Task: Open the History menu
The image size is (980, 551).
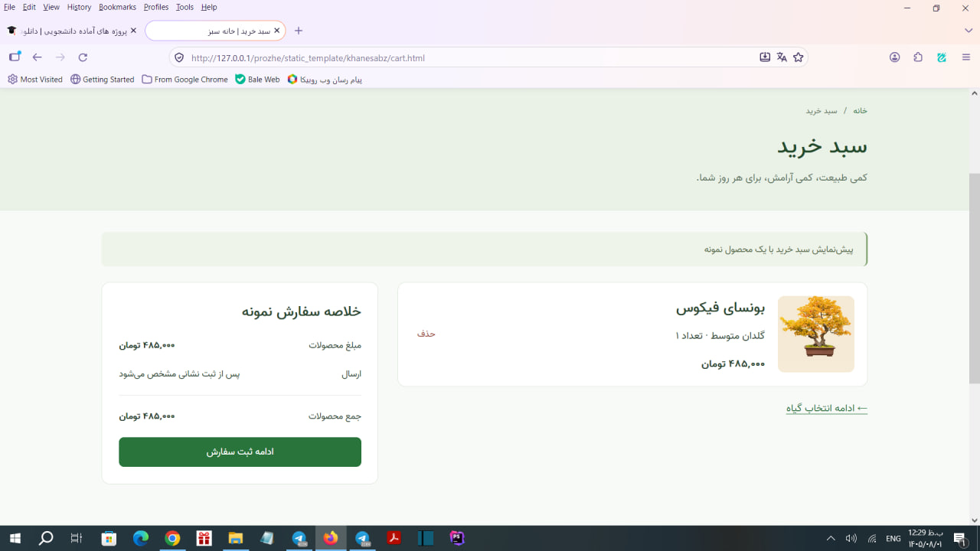Action: [79, 7]
